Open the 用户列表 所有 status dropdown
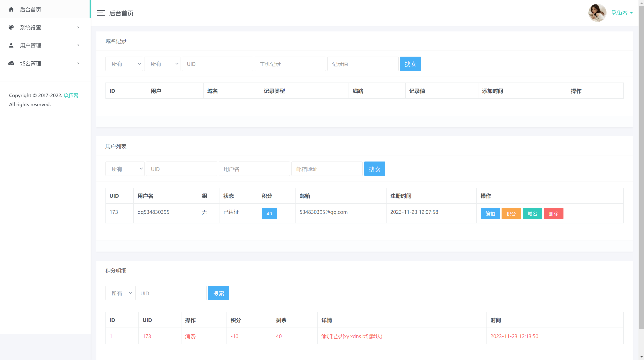 125,169
